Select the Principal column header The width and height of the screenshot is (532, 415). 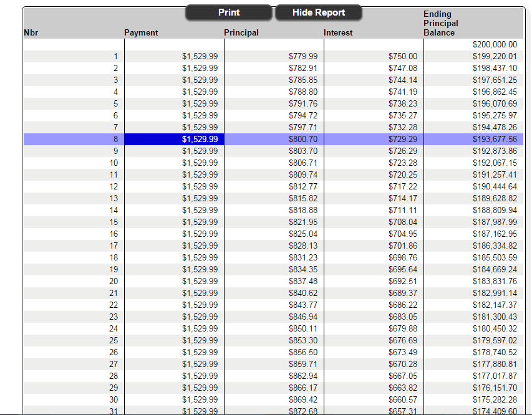(241, 33)
